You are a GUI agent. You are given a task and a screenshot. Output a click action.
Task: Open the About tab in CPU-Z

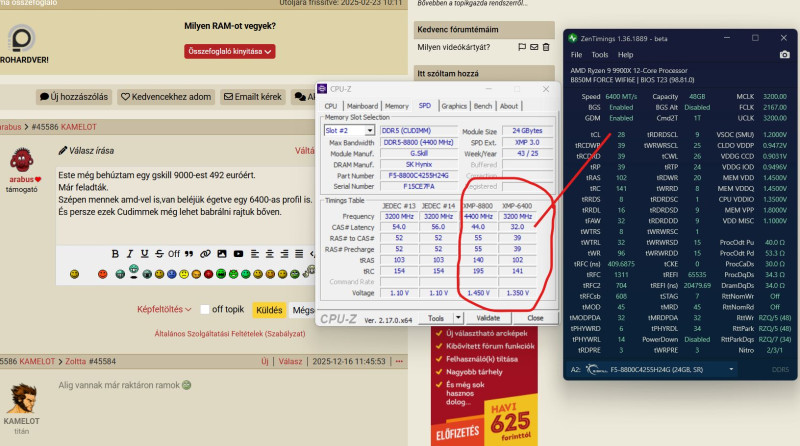pos(509,106)
